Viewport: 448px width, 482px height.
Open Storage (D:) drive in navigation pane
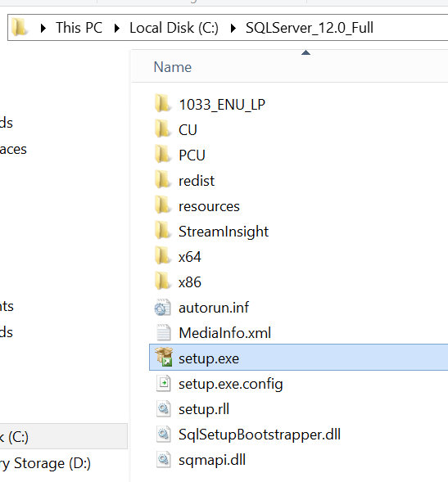pos(45,463)
